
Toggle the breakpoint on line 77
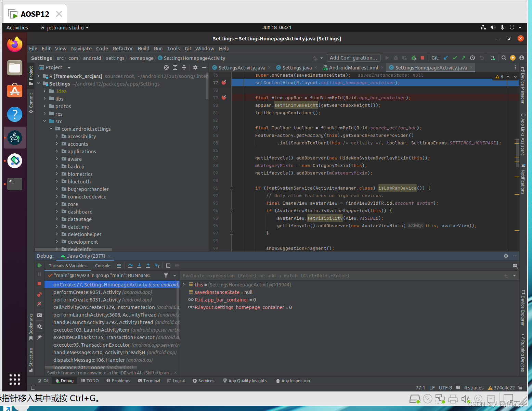tap(224, 82)
